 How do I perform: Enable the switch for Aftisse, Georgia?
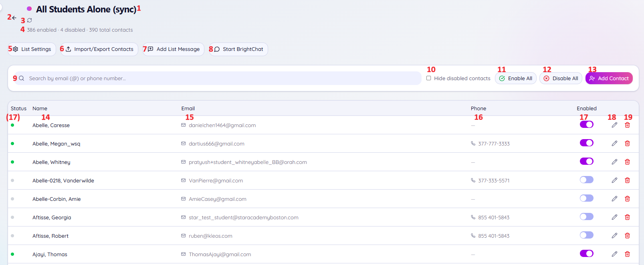pos(587,216)
